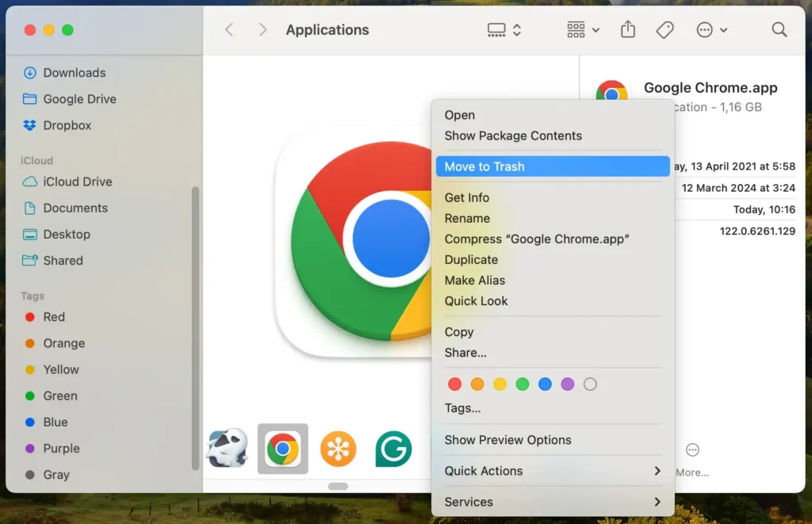Apply the orange tag color dot
Screen dimensions: 812x524
(477, 384)
